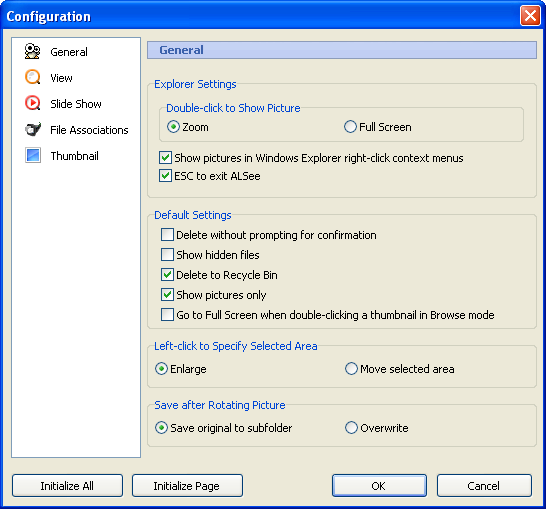Enable Delete without prompting for confirmation
546x509 pixels.
click(167, 235)
